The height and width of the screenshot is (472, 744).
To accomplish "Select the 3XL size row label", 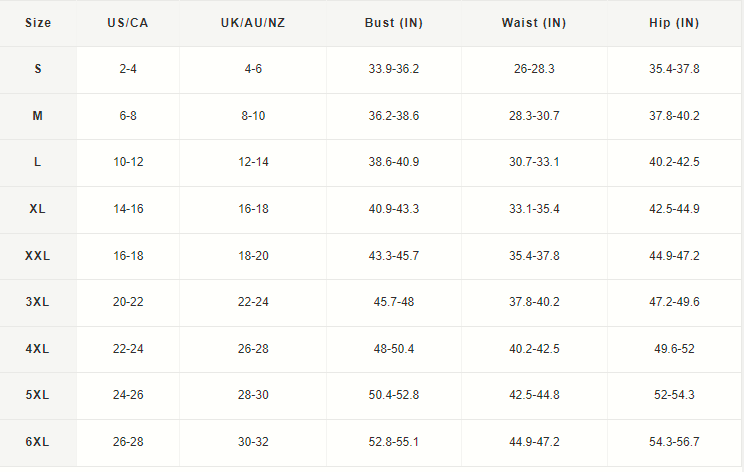I will tap(37, 302).
